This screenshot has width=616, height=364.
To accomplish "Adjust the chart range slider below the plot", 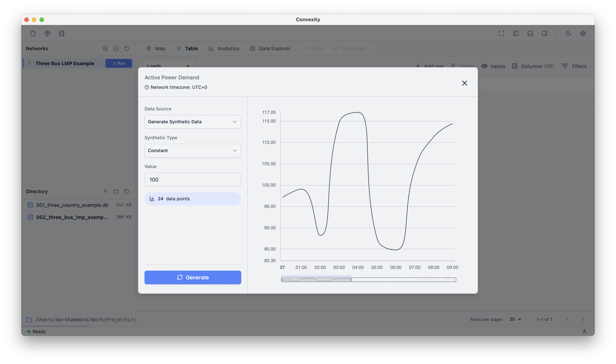I will (x=317, y=279).
